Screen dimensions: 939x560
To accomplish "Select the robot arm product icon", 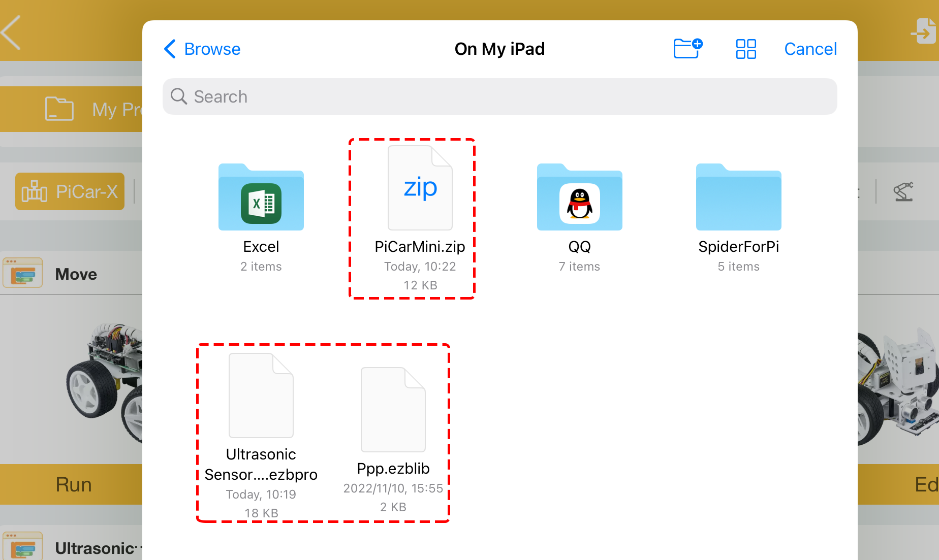I will tap(903, 191).
